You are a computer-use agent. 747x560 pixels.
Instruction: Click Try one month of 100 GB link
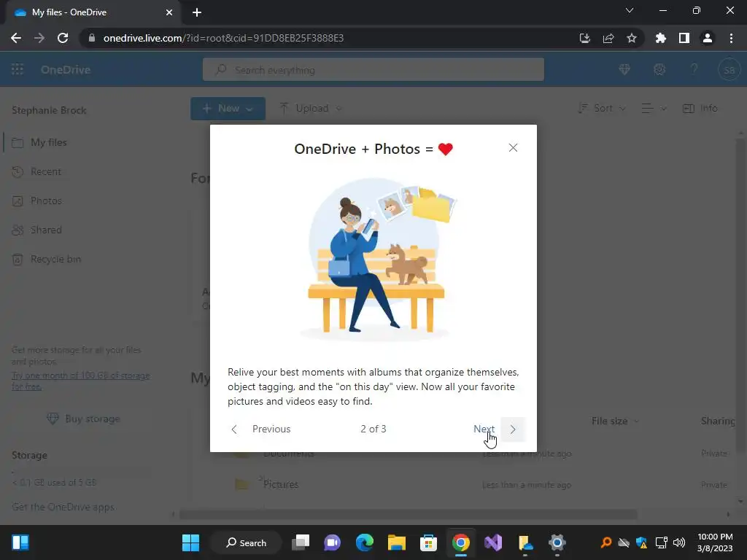tap(80, 381)
